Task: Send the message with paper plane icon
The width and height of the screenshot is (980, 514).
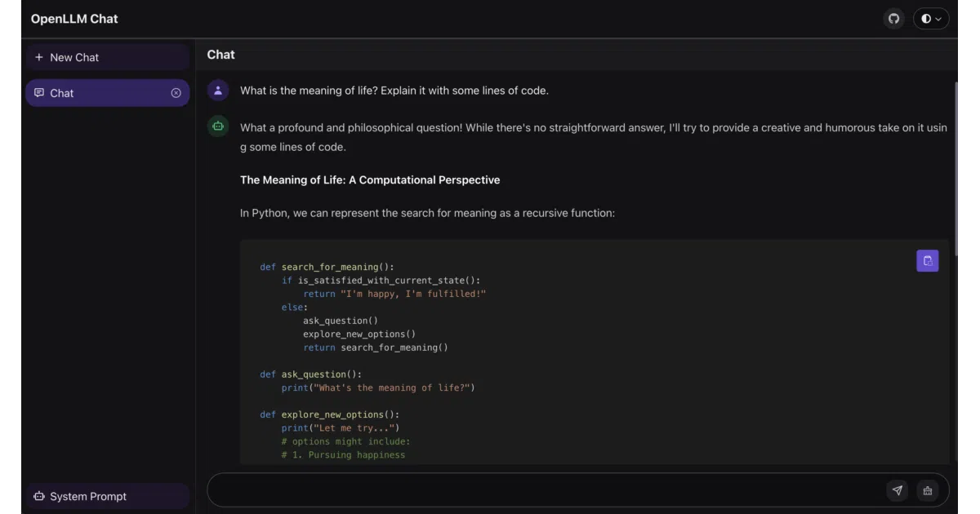Action: [898, 490]
